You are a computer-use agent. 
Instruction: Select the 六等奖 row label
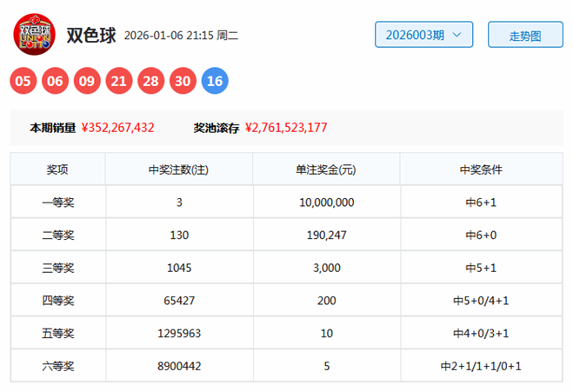[58, 367]
